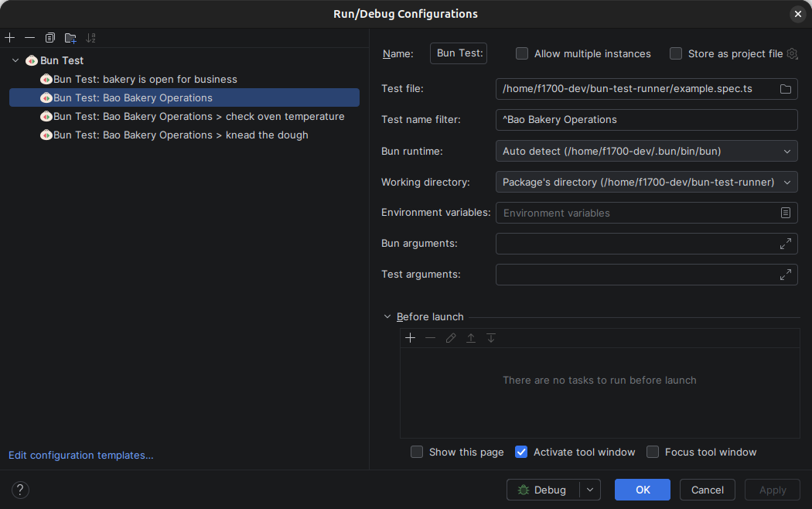The image size is (812, 509).
Task: Click icon of 'knead the dough' configuration
Action: point(46,135)
